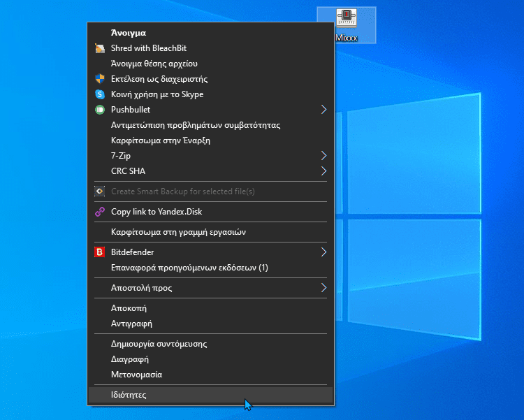
Task: Expand the Αποστολή προς submenu arrow
Action: [323, 288]
